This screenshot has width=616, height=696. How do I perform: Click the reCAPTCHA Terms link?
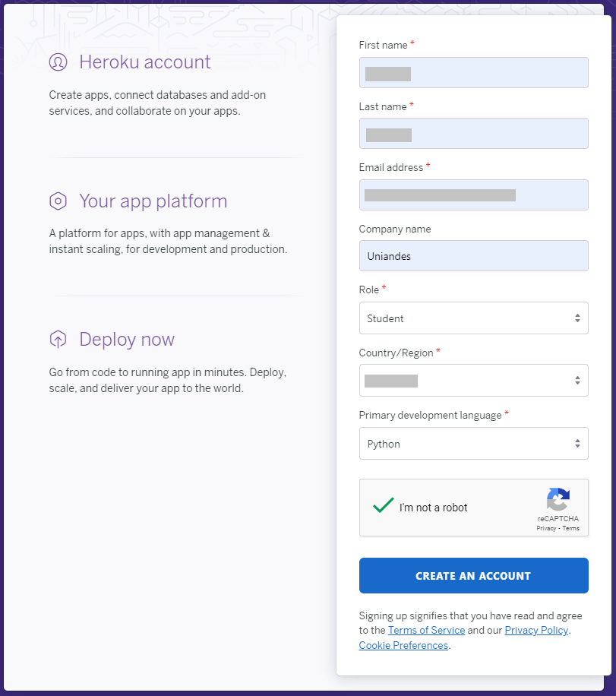point(570,528)
